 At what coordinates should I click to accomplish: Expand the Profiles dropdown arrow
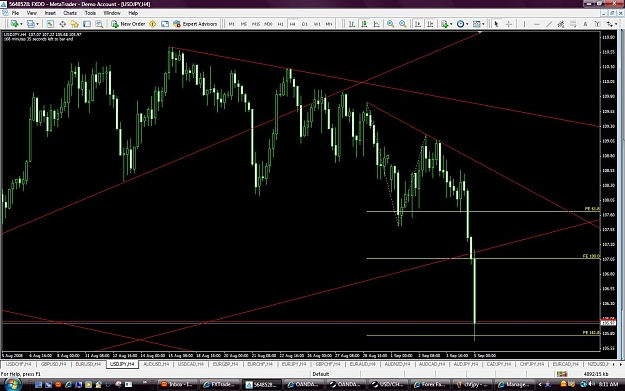pyautogui.click(x=37, y=24)
